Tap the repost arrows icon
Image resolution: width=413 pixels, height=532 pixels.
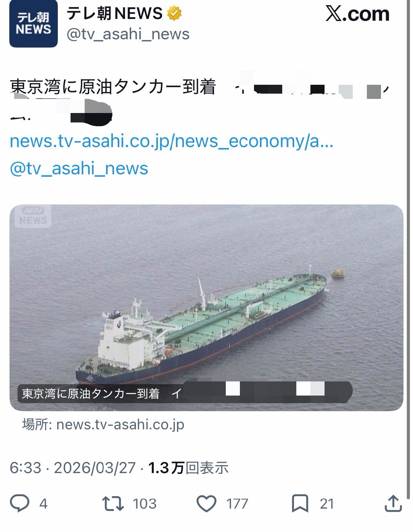coord(113,504)
